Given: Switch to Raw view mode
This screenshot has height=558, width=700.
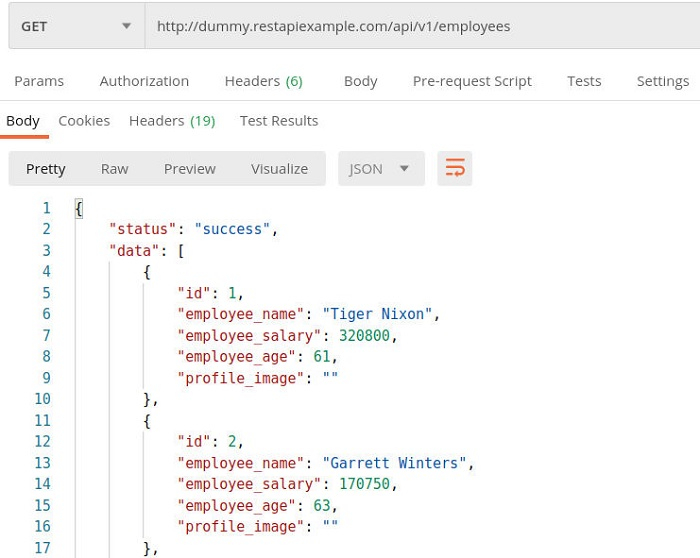Looking at the screenshot, I should 114,169.
